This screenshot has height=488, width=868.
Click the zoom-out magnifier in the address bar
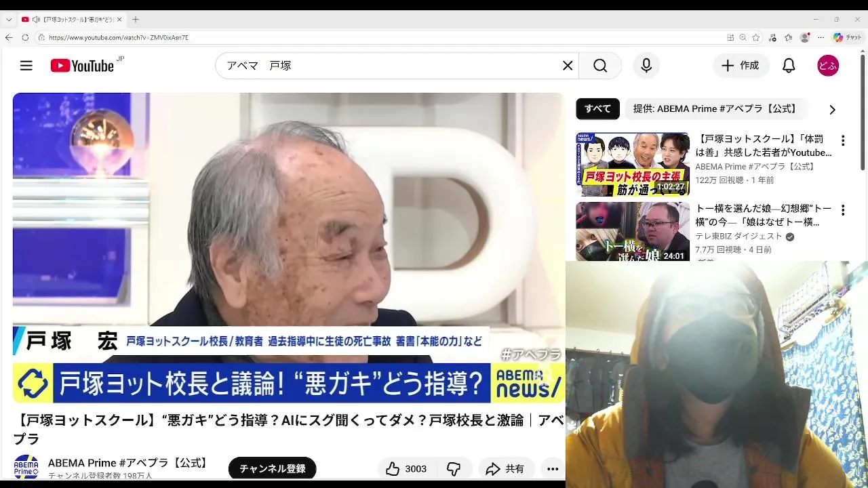[x=743, y=37]
